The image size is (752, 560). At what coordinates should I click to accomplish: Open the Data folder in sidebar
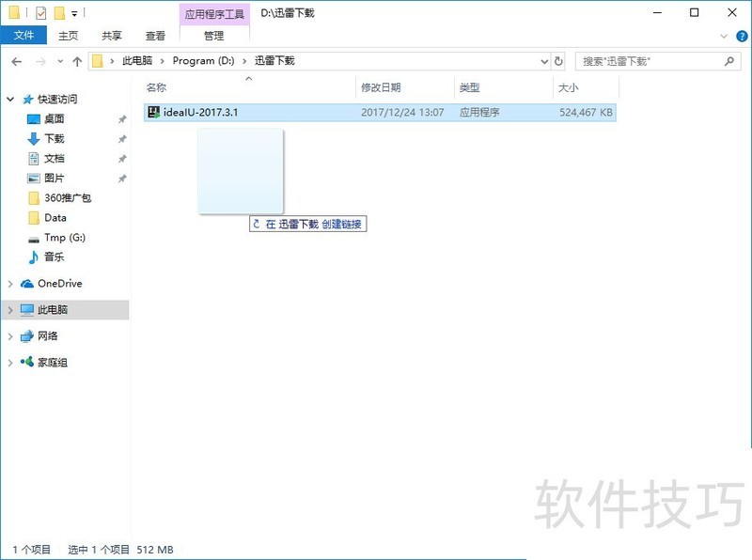coord(55,218)
